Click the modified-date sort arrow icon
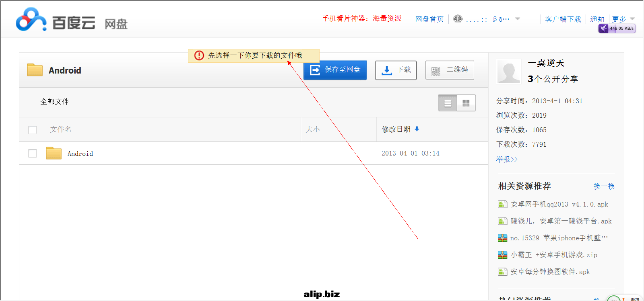The width and height of the screenshot is (644, 301). (x=417, y=129)
